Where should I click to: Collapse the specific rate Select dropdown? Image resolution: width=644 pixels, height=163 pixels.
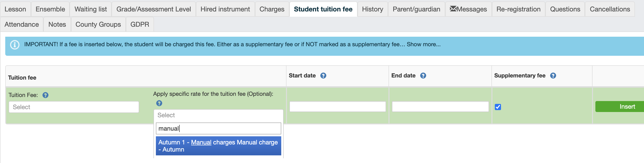218,115
